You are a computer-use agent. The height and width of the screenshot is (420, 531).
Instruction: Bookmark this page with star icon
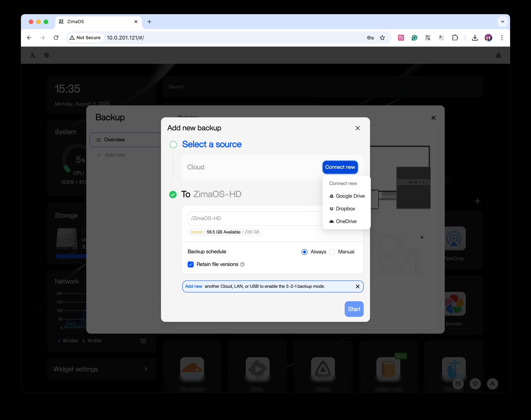[382, 38]
